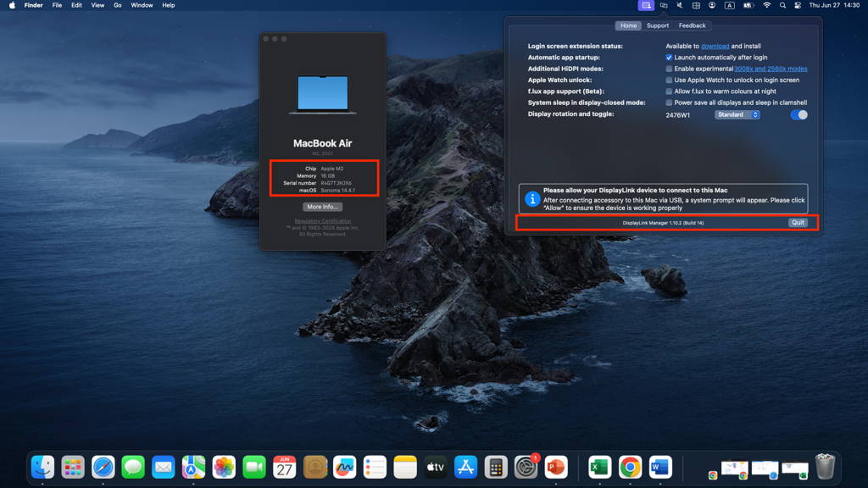This screenshot has height=488, width=868.
Task: Open Spotlight search in menu bar
Action: (782, 6)
